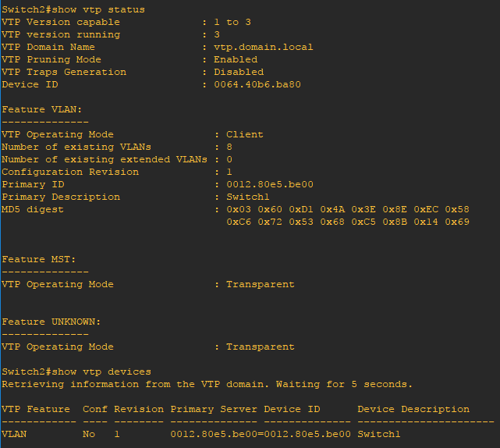
Task: Click the 'VTP version running' value 3
Action: [217, 34]
